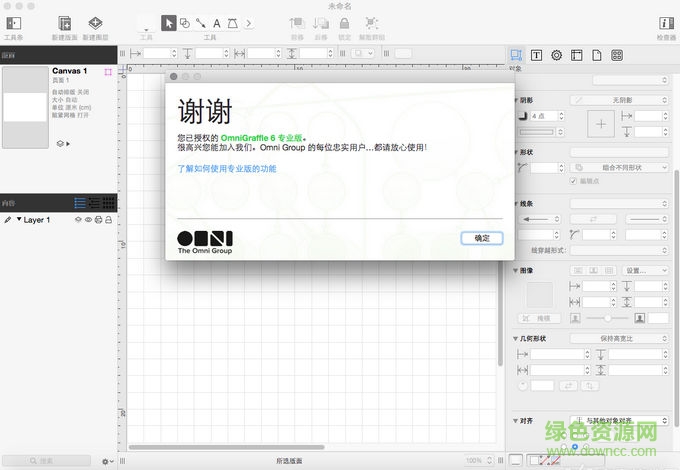This screenshot has width=680, height=470.
Task: Click the 工具条 sidebar toggle icon
Action: 14,23
